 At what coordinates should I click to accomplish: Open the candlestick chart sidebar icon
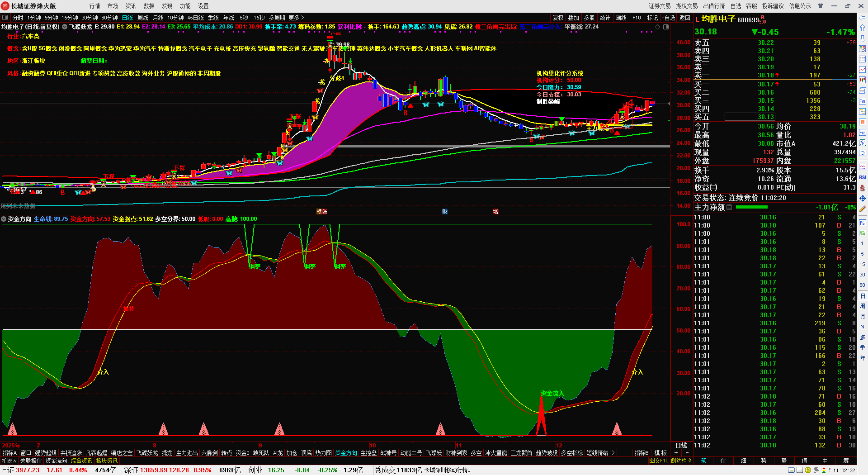point(863,80)
